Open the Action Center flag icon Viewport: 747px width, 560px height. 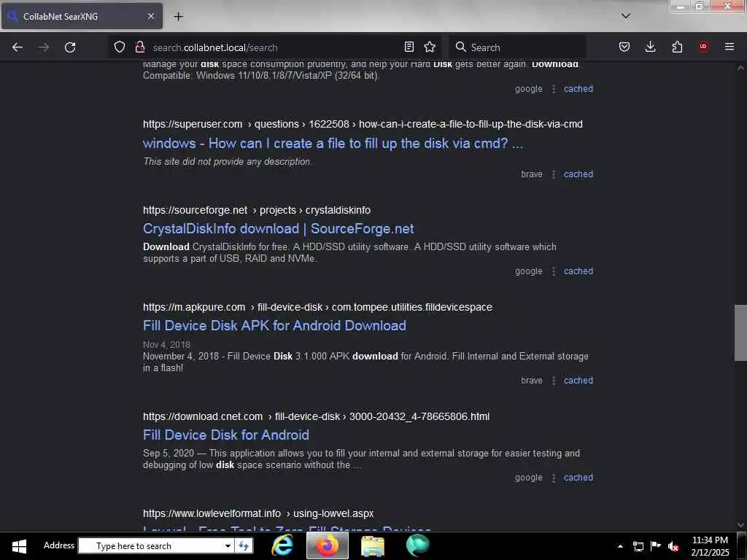pos(656,546)
